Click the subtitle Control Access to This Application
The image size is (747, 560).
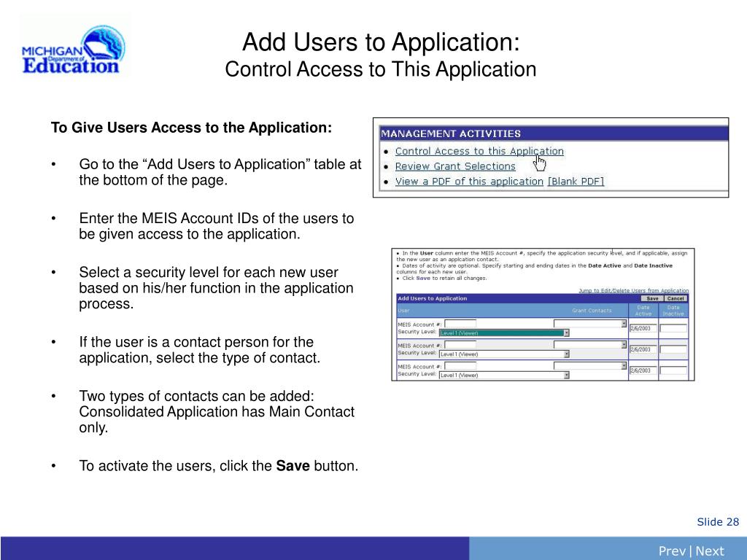[x=381, y=69]
